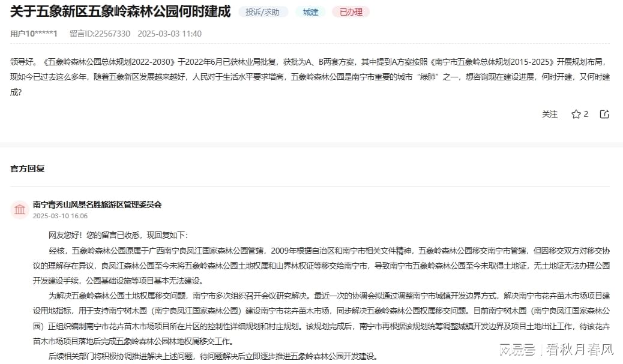Screen dimensions: 623x364
Task: Click the reply paragraph starting with 经核
Action: (321, 266)
